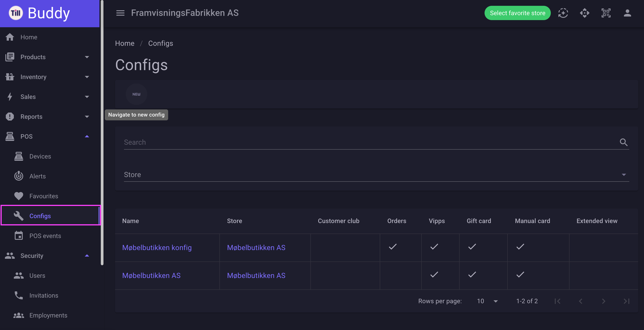Screen dimensions: 644x330
Task: Click Manual card checkmark for Møbelbutikken konfig
Action: tap(520, 247)
